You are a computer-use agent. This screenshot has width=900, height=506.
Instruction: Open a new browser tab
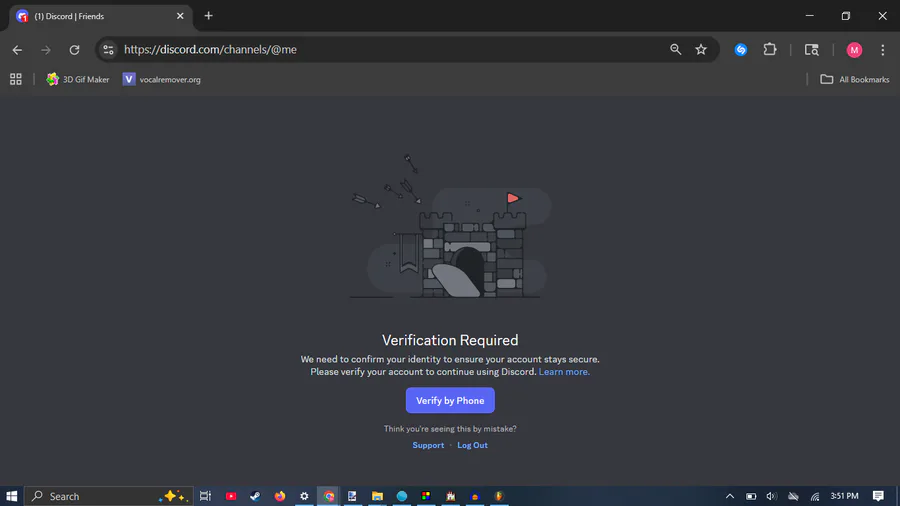pos(208,16)
